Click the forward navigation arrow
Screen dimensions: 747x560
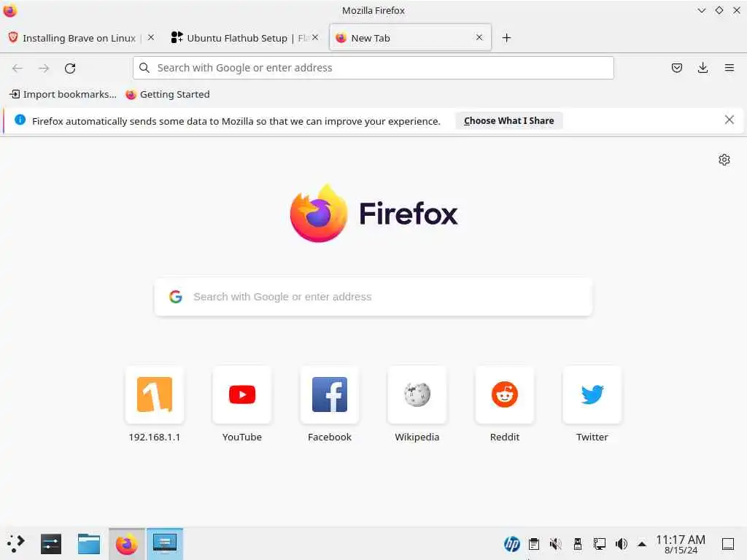44,68
